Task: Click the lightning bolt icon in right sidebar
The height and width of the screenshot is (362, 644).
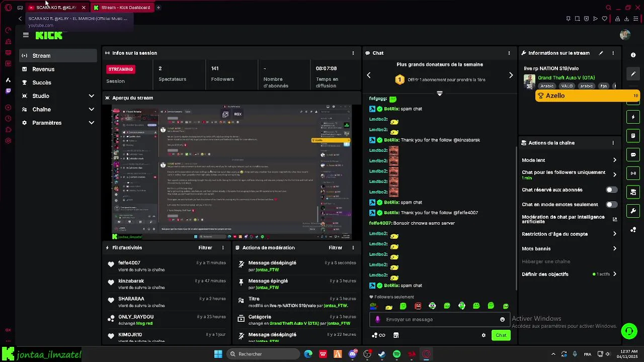Action: click(x=633, y=117)
